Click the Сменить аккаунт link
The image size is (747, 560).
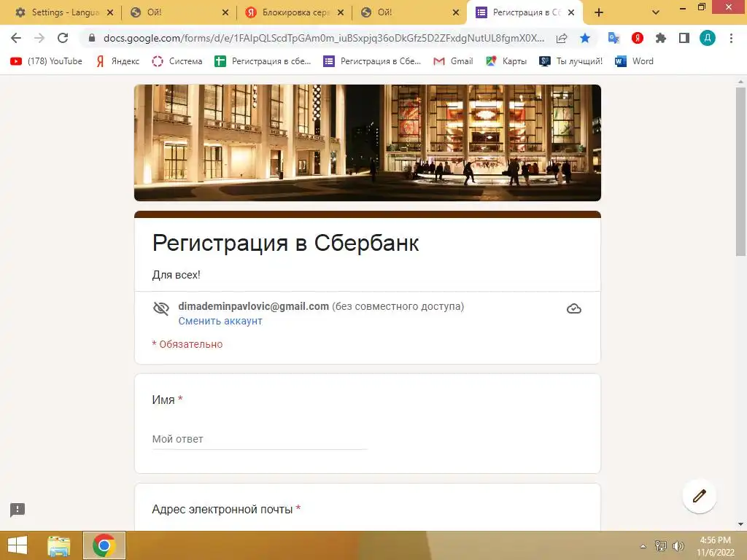(x=220, y=321)
